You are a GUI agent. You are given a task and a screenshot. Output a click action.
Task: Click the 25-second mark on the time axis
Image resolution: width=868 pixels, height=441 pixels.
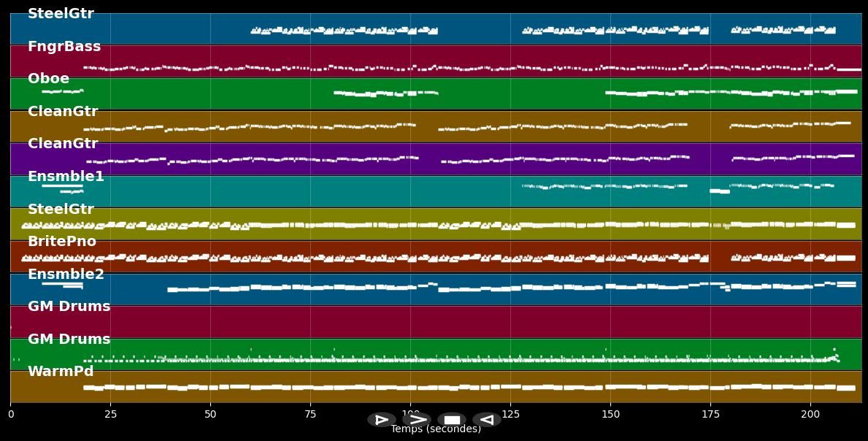tap(110, 414)
